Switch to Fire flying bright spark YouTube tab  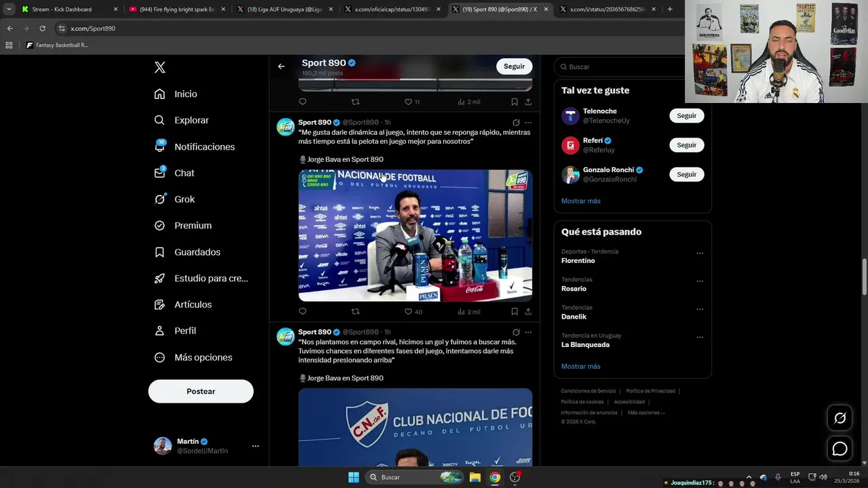point(176,9)
